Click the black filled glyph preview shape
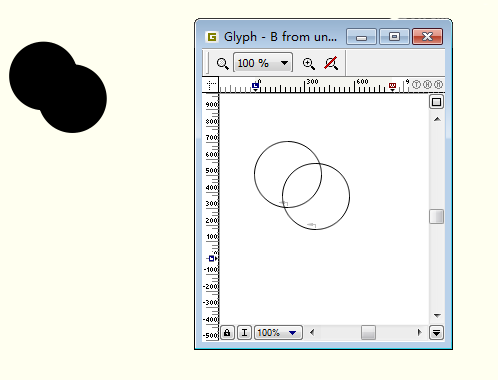 pos(58,87)
